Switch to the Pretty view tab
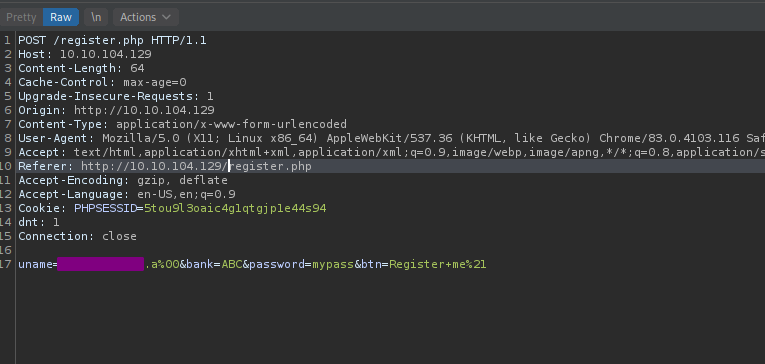The width and height of the screenshot is (765, 364). [x=21, y=17]
